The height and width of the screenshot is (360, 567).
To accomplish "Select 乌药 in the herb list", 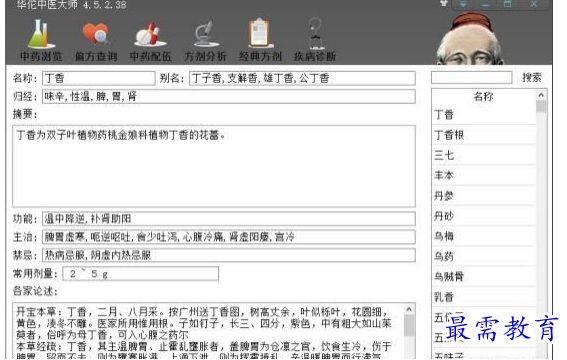I will point(484,256).
